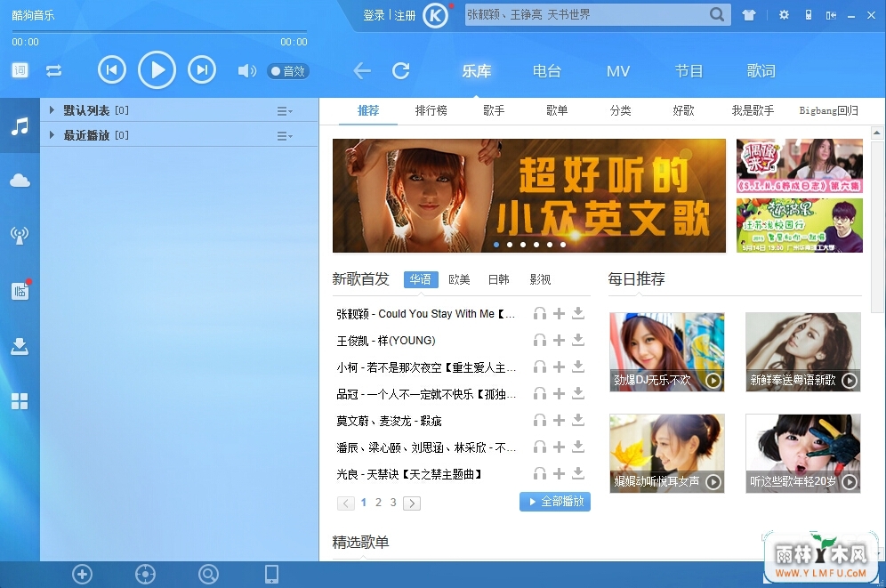The height and width of the screenshot is (588, 886).
Task: Click the mobile phone icon in bottom bar
Action: [x=271, y=575]
